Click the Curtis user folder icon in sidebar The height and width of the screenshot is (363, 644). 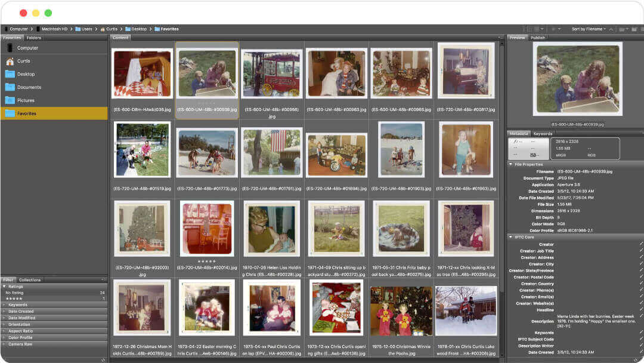point(10,61)
